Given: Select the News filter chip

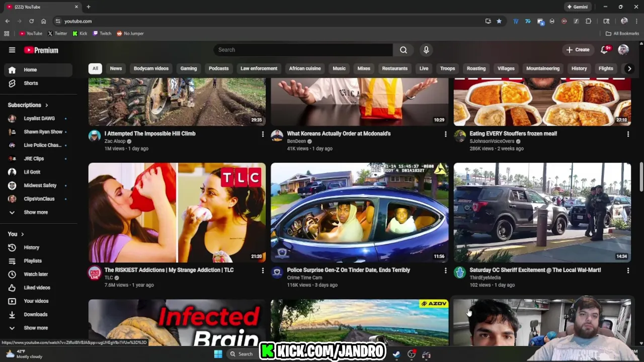Looking at the screenshot, I should tap(116, 68).
